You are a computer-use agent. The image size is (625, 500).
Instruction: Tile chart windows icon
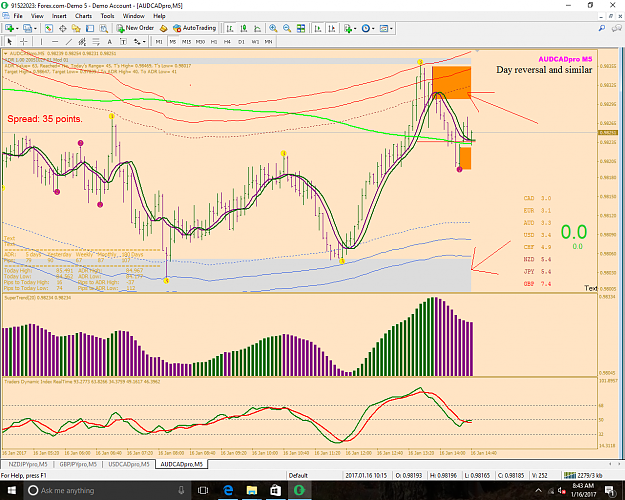pyautogui.click(x=301, y=28)
